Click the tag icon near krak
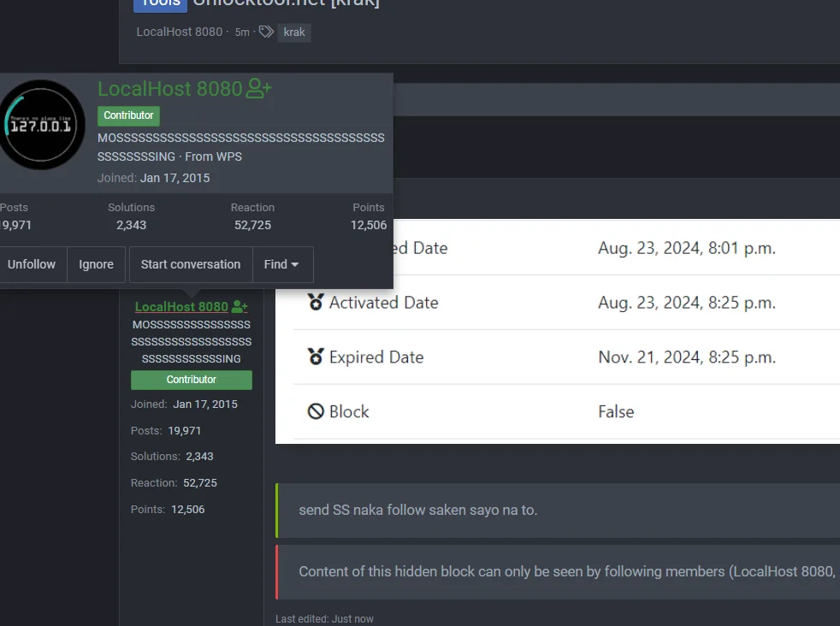Viewport: 840px width, 626px height. tap(266, 32)
